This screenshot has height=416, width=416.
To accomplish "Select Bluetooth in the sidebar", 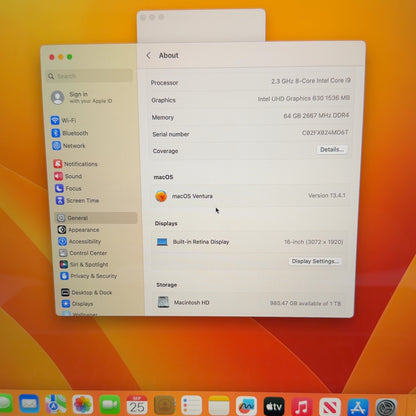I will click(70, 133).
